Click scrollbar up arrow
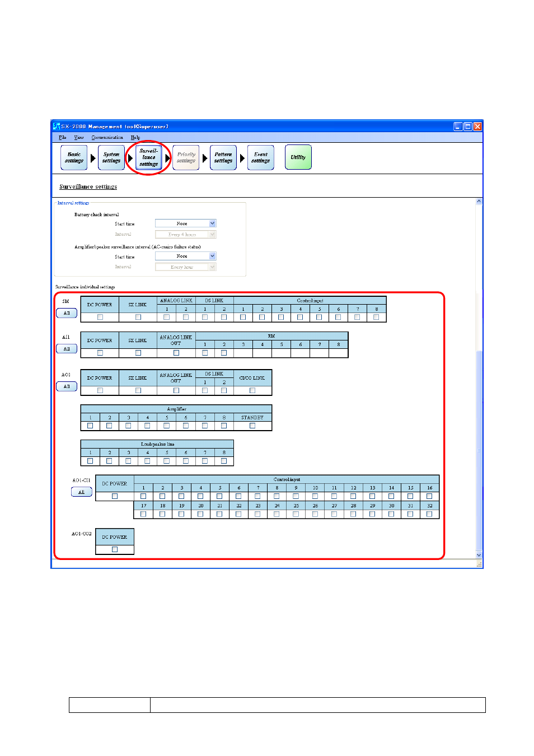 pyautogui.click(x=479, y=201)
